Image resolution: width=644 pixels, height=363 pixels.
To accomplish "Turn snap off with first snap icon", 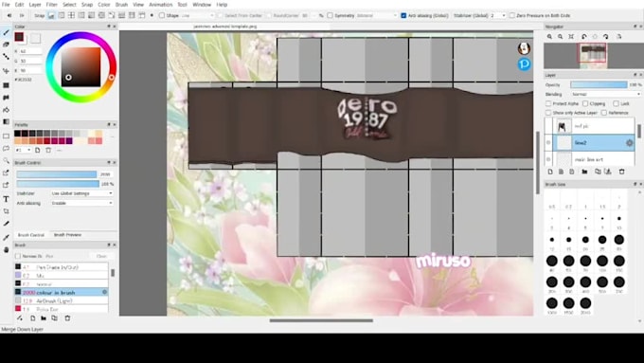I will pos(51,15).
